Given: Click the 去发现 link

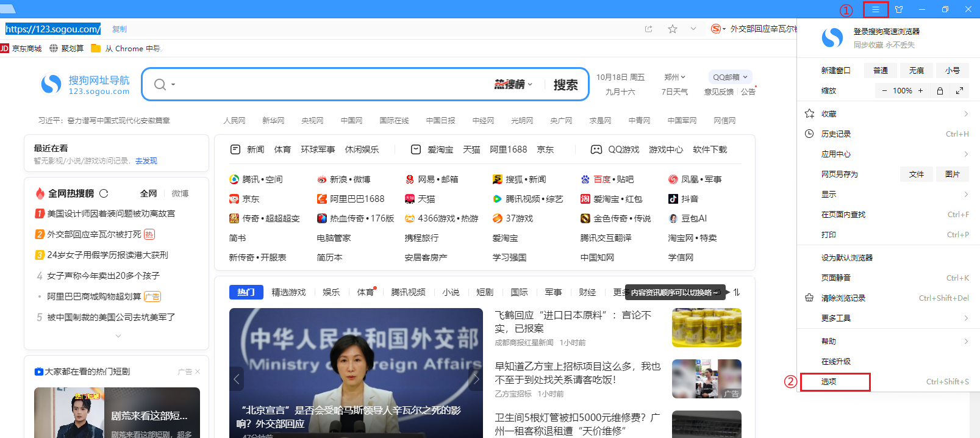Looking at the screenshot, I should pyautogui.click(x=146, y=161).
